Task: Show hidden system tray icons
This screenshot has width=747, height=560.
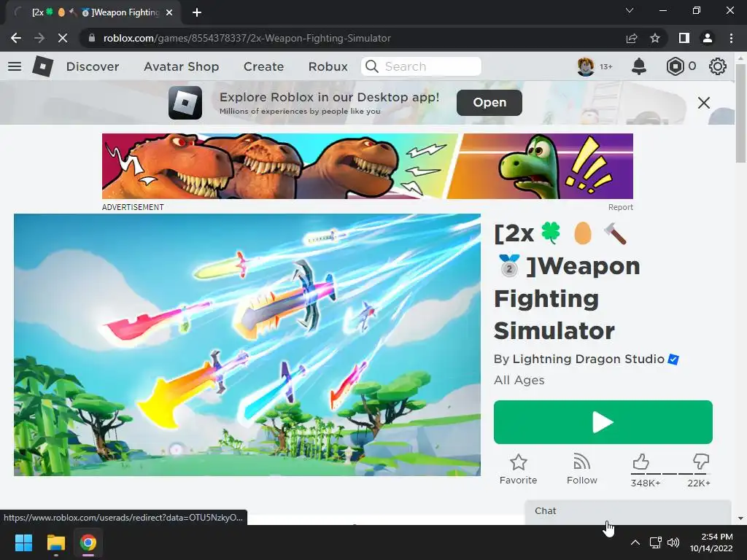Action: point(635,542)
